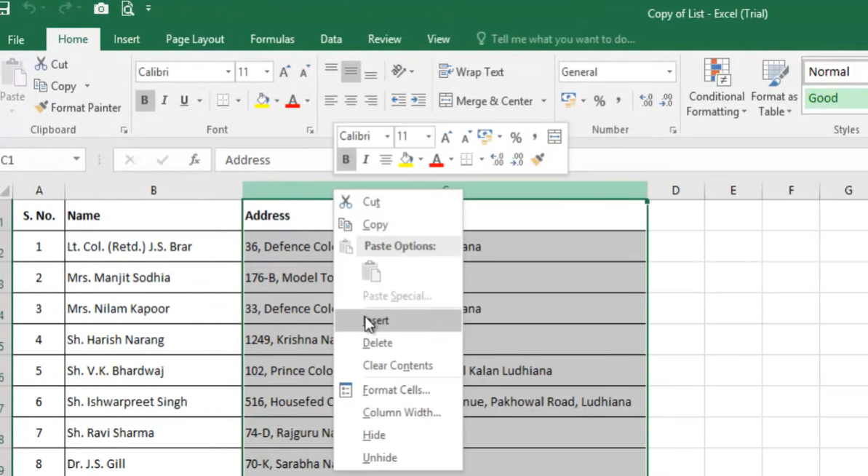Switch to the Formulas tab
Viewport: 868px width, 476px height.
click(x=272, y=39)
